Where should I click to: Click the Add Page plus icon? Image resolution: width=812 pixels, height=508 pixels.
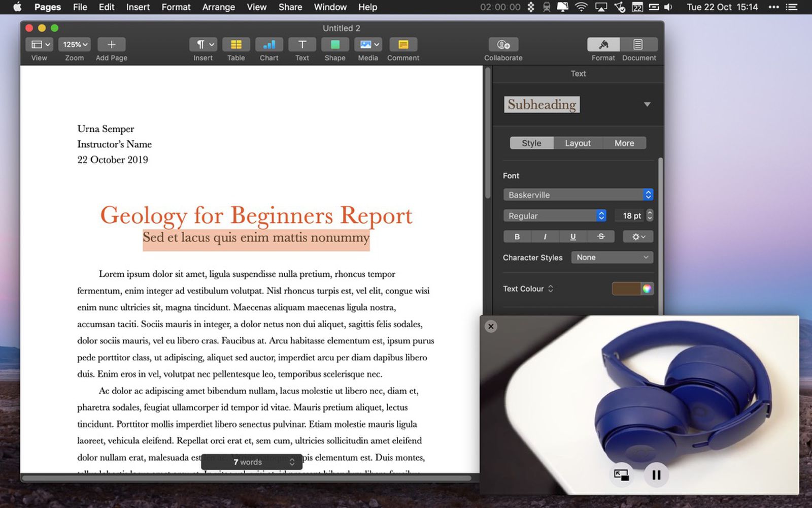coord(112,45)
